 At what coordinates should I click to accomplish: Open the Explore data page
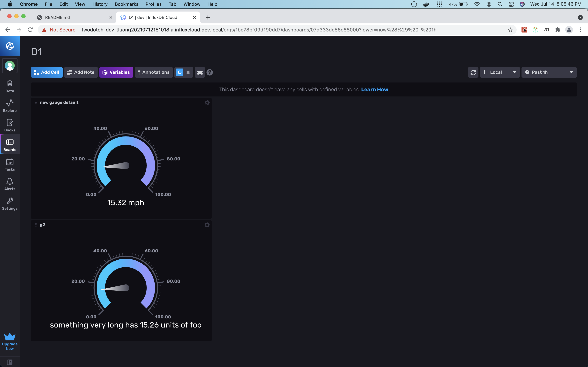coord(10,106)
